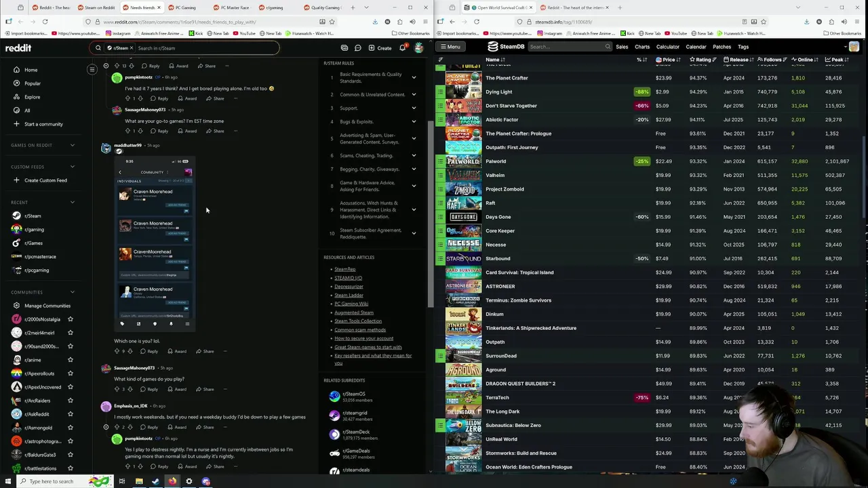
Task: Favorite r/AskReddit with its star
Action: (x=70, y=414)
